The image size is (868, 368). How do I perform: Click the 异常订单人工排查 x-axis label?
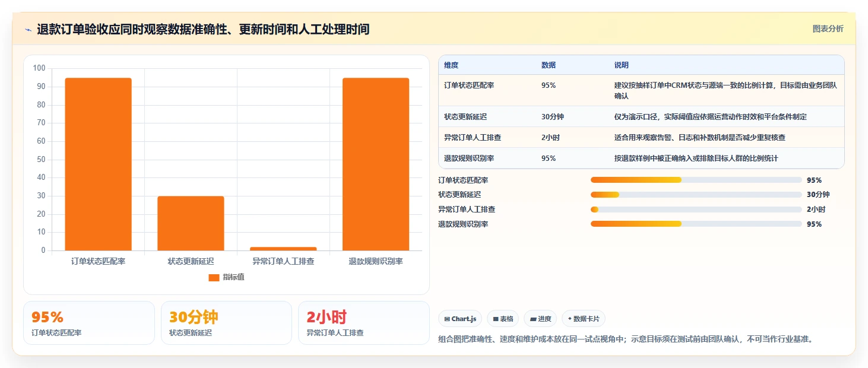click(283, 261)
